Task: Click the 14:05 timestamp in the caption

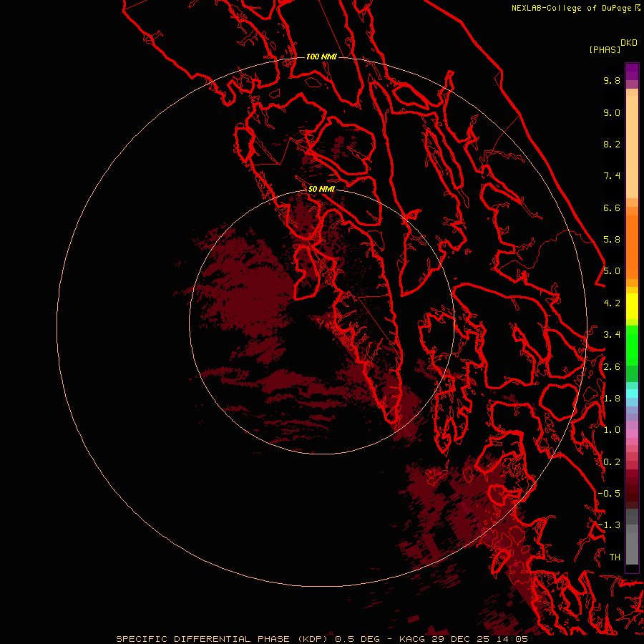Action: click(513, 639)
